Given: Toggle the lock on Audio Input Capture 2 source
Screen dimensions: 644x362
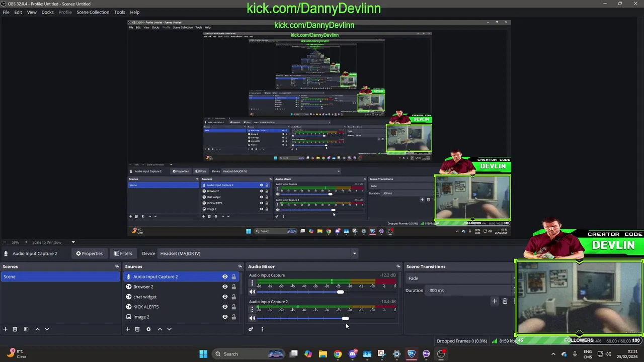Looking at the screenshot, I should point(233,277).
